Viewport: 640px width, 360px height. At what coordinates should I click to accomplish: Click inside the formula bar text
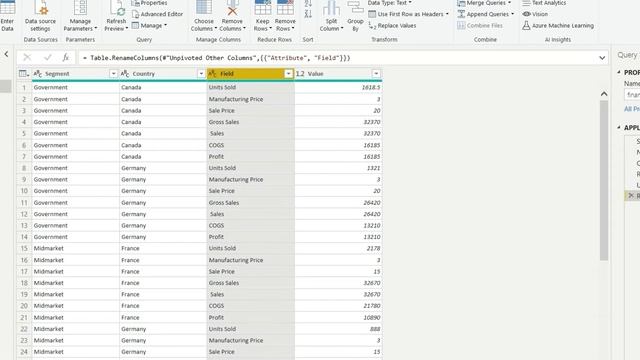tap(216, 58)
